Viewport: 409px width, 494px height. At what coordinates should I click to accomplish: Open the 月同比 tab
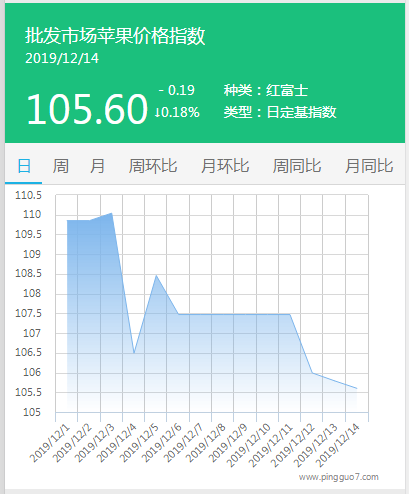coord(369,166)
